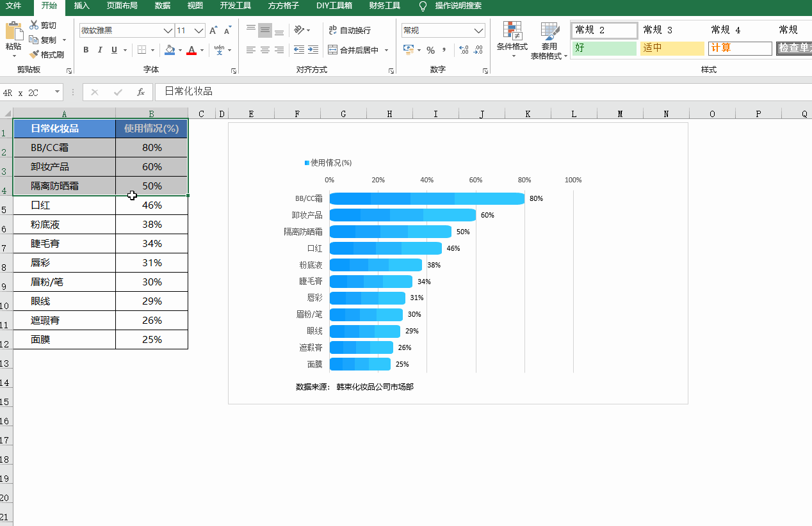Viewport: 812px width, 526px height.
Task: Center text horizontally
Action: (265, 50)
